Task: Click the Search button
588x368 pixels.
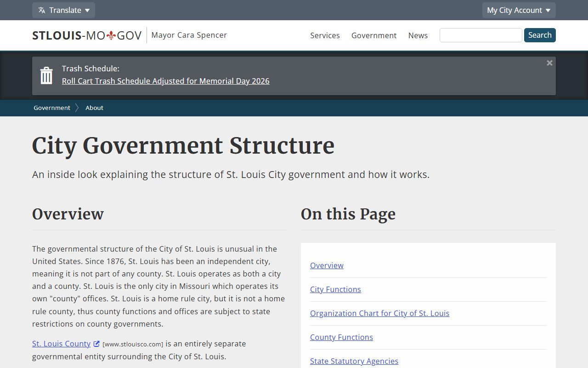Action: [540, 35]
